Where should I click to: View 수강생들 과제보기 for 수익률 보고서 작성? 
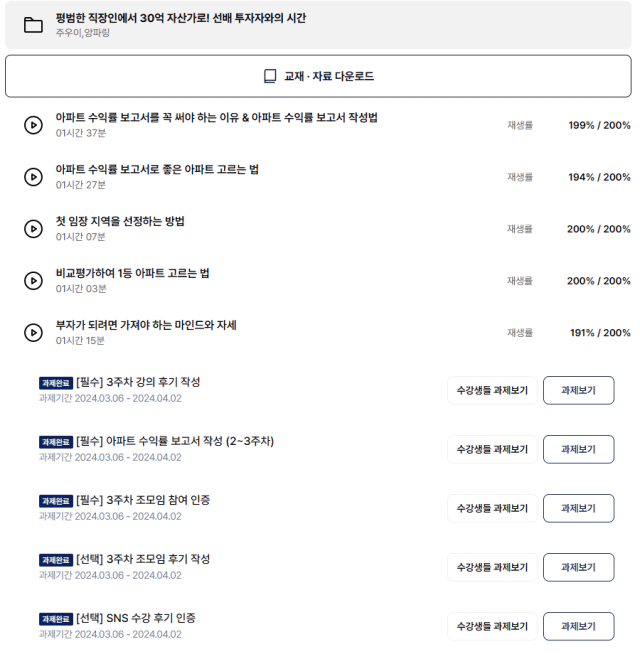492,449
